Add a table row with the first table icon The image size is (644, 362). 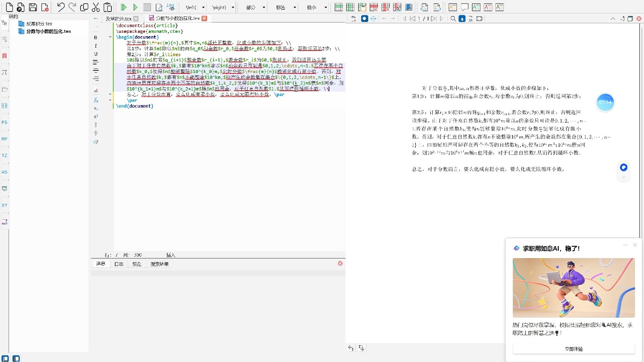[x=339, y=7]
